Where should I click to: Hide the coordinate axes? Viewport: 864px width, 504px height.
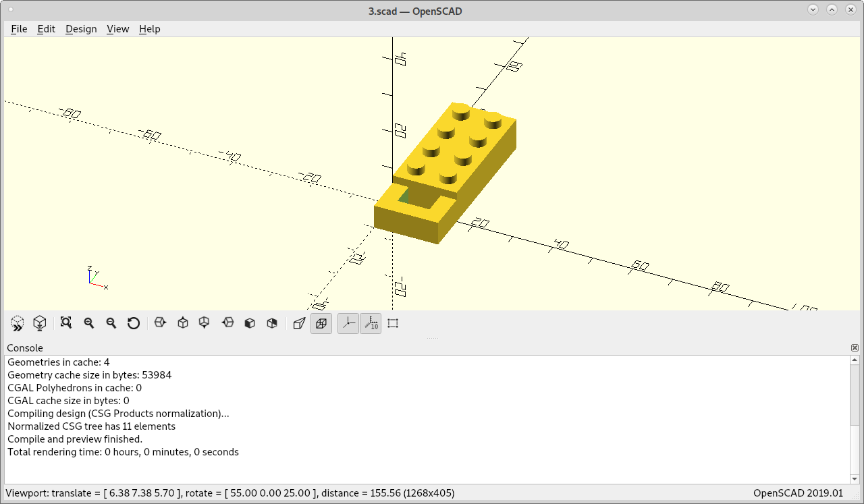[348, 323]
